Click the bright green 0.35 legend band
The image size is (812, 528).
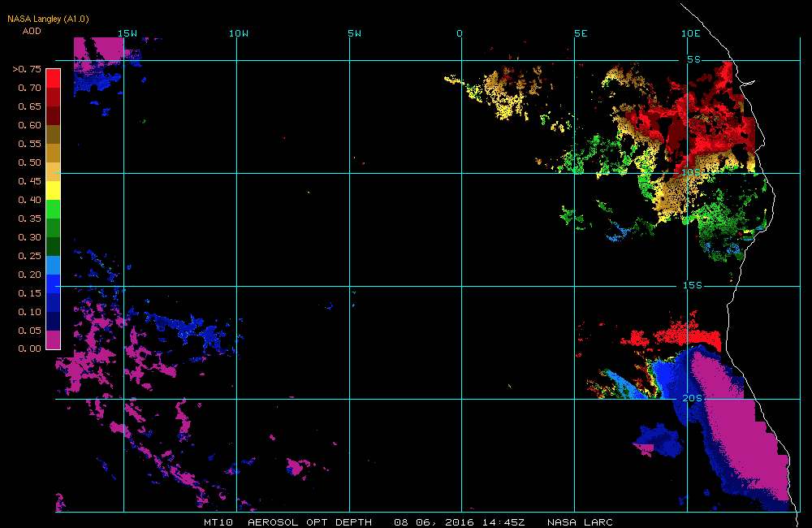click(54, 209)
